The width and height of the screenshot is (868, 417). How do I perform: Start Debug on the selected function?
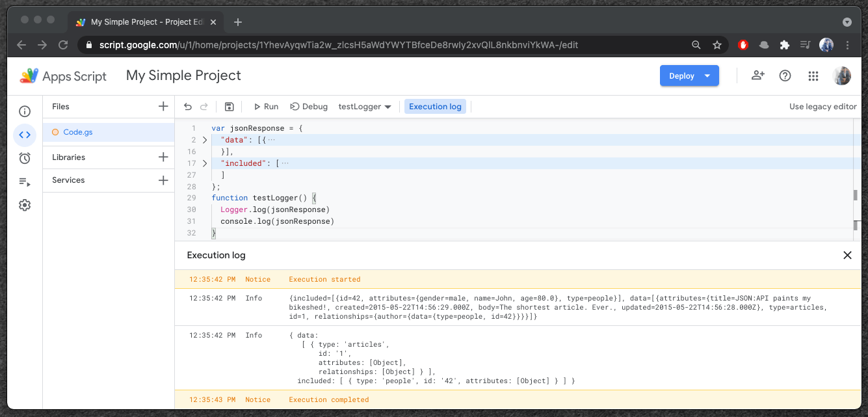click(x=309, y=107)
